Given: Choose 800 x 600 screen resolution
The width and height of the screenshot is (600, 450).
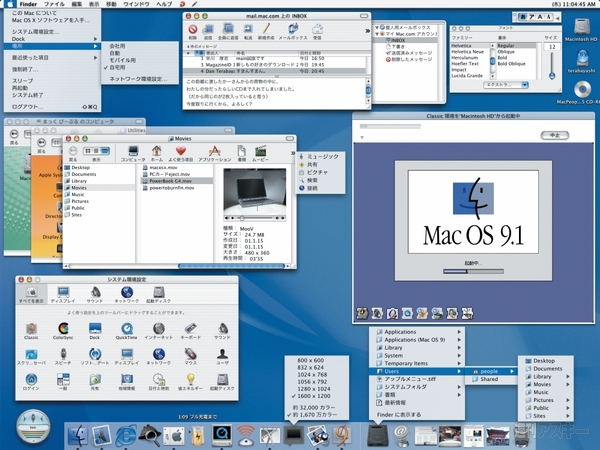Looking at the screenshot, I should [x=312, y=358].
